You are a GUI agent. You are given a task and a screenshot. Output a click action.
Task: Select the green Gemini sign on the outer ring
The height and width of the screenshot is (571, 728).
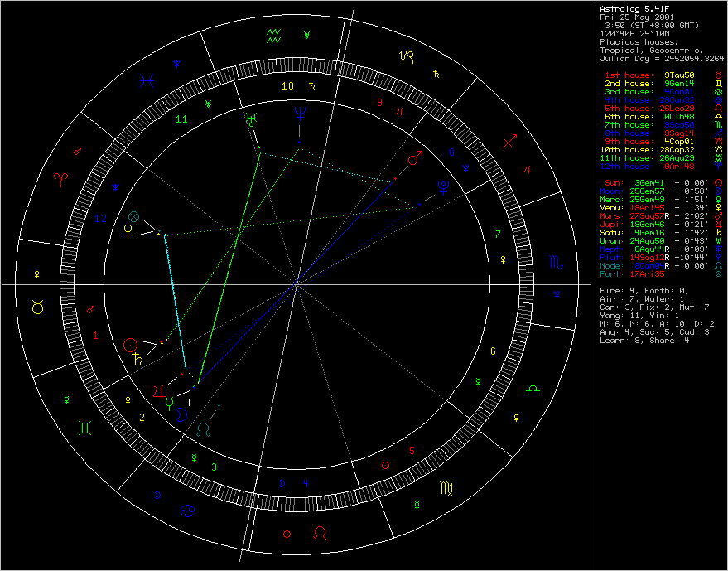(x=86, y=428)
